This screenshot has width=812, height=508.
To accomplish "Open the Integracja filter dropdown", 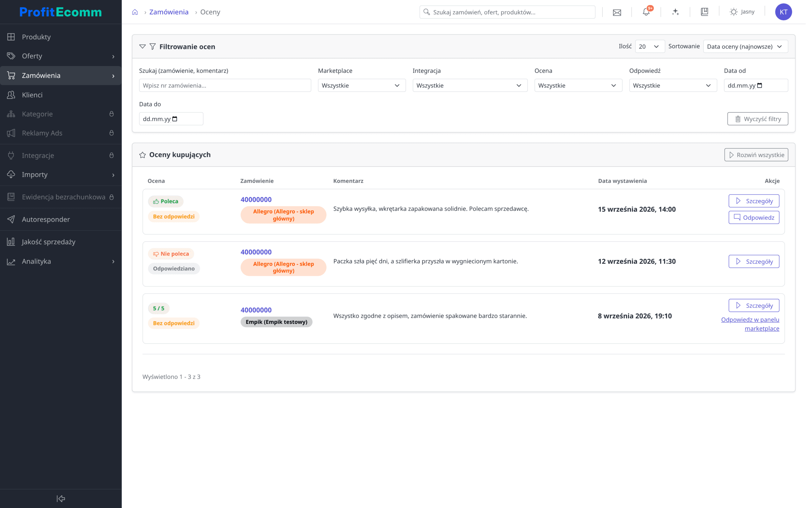I will (x=470, y=85).
